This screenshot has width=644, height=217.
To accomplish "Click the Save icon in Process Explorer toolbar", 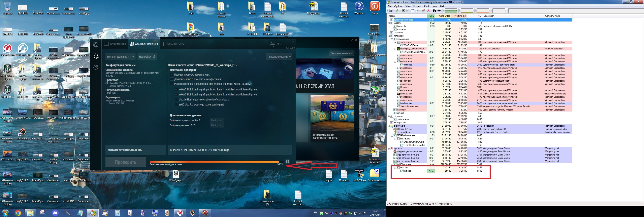I will coord(391,11).
